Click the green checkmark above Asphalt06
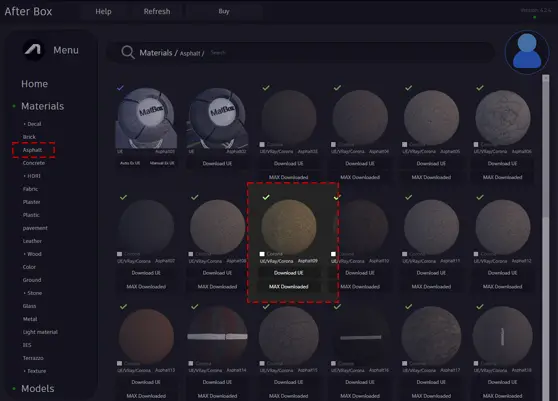This screenshot has height=401, width=558. (480, 88)
